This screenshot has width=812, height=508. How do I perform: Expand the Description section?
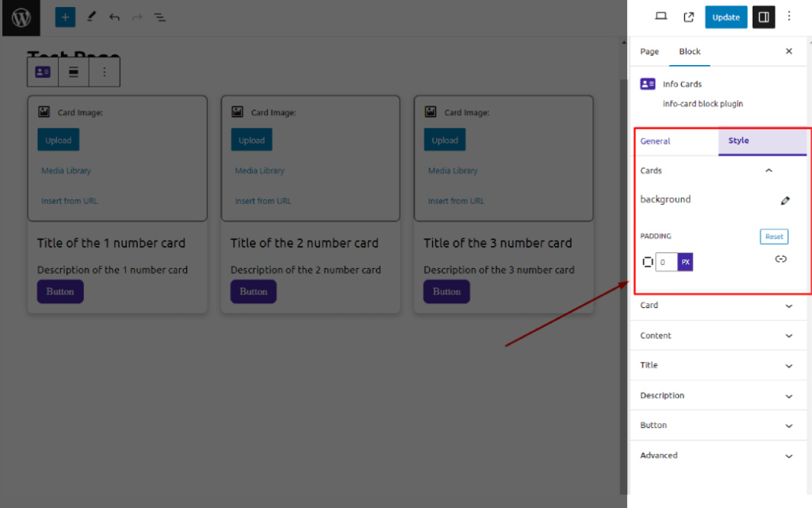pos(788,395)
